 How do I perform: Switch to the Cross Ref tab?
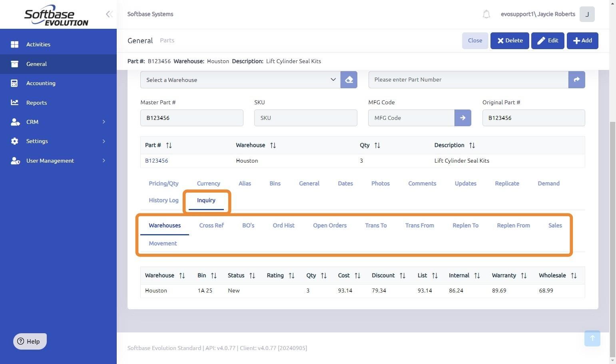click(211, 225)
